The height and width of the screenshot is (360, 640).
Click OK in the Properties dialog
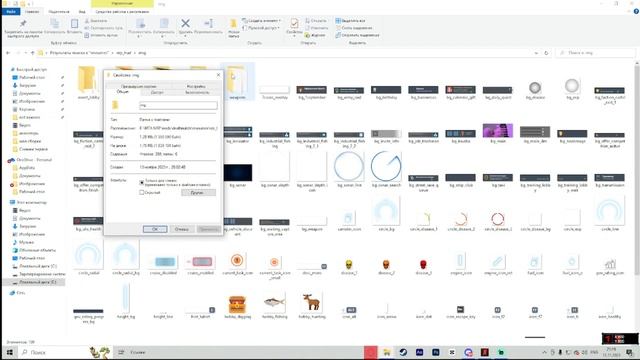(155, 229)
